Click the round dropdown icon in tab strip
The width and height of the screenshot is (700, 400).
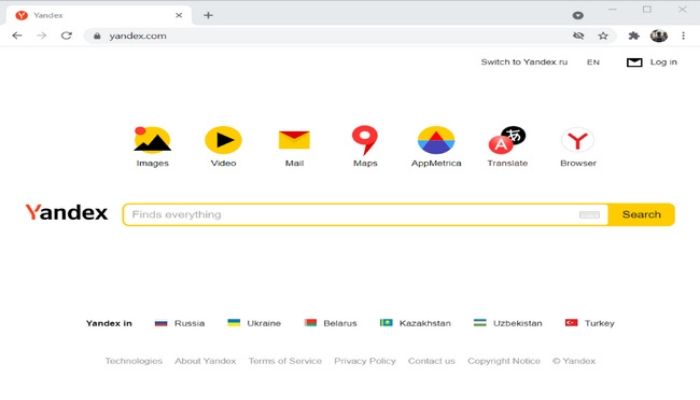(x=578, y=16)
